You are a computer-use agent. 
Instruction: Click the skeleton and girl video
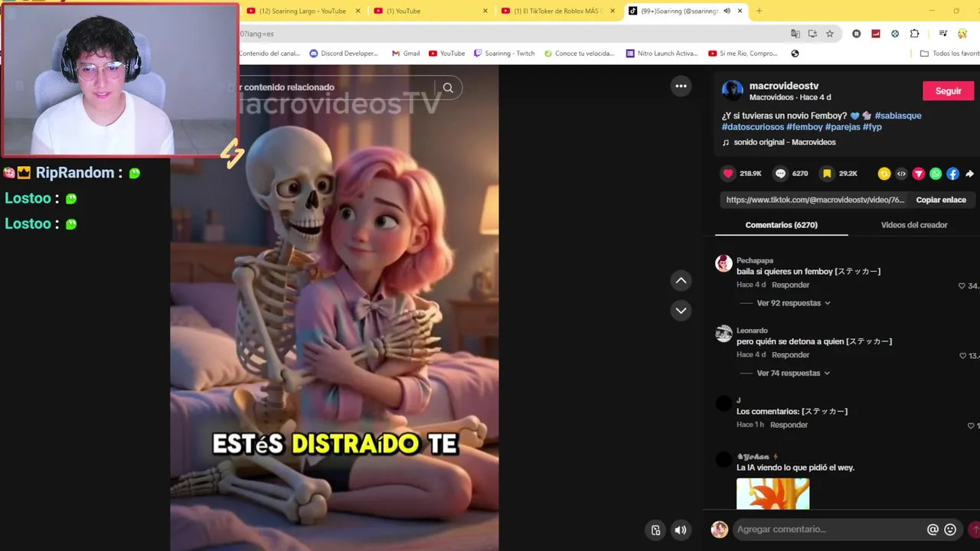point(335,308)
